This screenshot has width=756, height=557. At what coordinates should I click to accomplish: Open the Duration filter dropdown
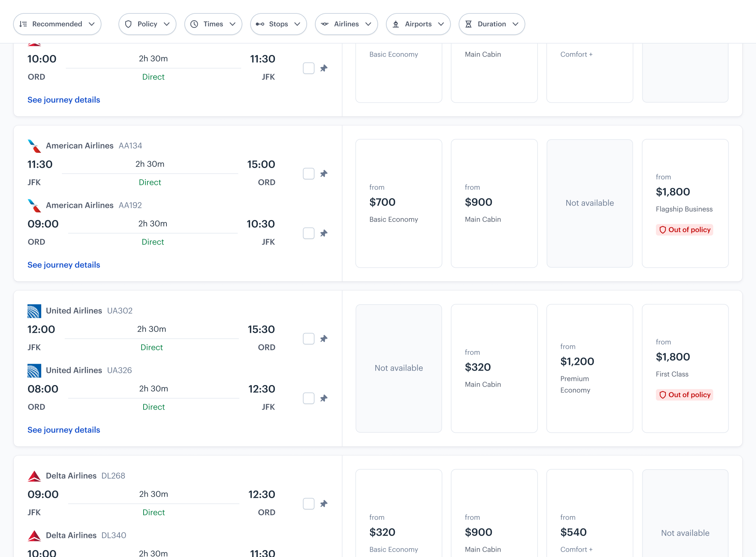(x=492, y=24)
